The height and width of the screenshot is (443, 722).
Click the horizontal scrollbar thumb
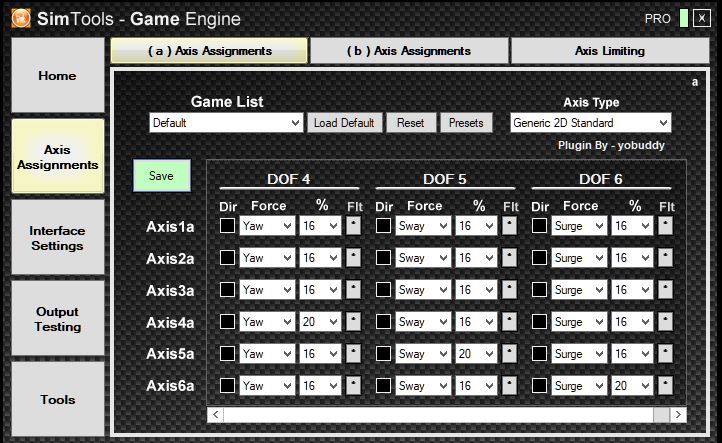[662, 414]
